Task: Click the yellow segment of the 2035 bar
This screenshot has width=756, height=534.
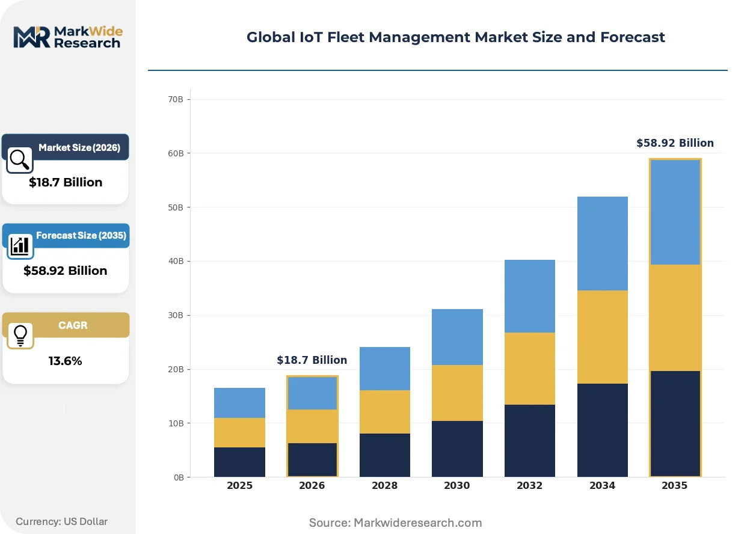Action: point(675,318)
